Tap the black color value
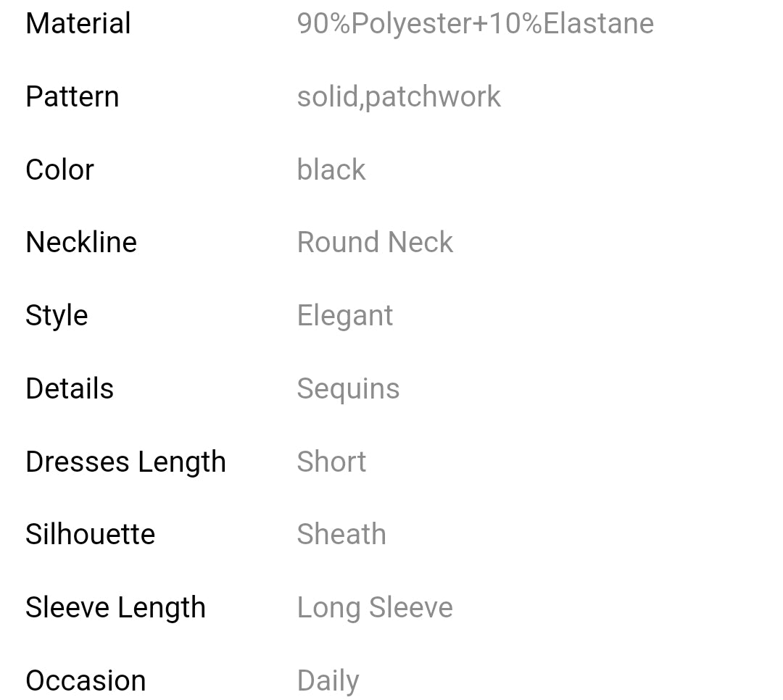The image size is (783, 700). (x=331, y=170)
